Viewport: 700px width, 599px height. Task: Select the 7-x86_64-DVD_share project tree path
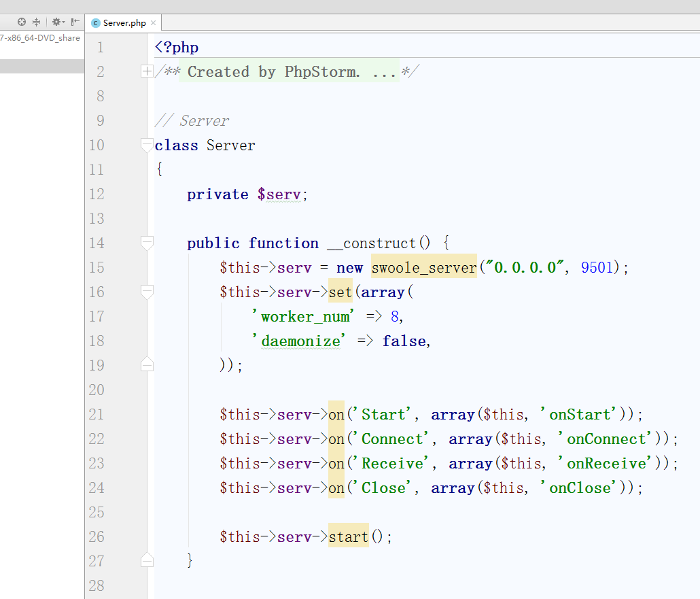[40, 38]
